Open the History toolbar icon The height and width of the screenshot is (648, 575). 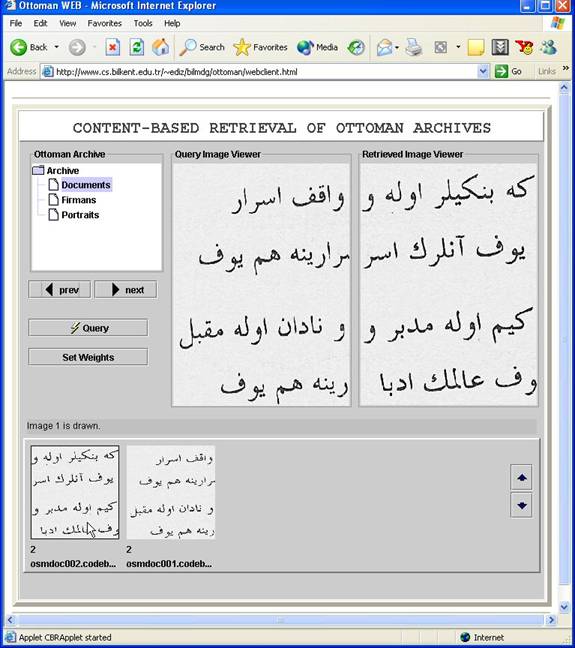click(356, 48)
